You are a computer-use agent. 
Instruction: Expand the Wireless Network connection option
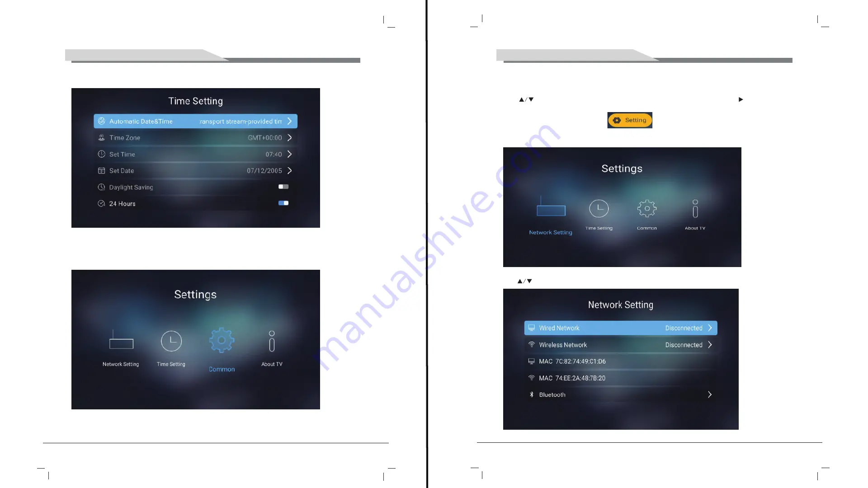point(711,344)
